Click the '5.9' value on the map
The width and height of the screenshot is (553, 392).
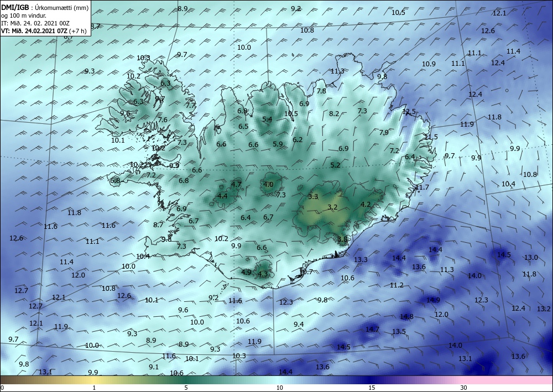click(x=278, y=144)
